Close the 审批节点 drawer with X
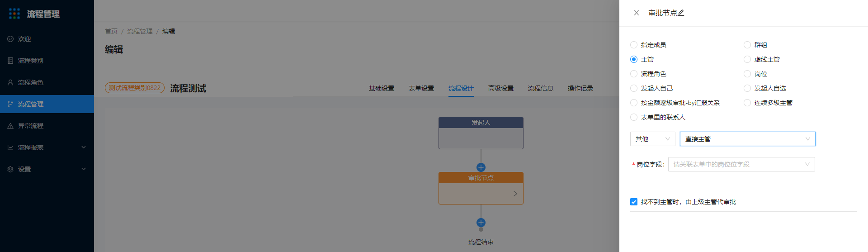 [x=637, y=13]
